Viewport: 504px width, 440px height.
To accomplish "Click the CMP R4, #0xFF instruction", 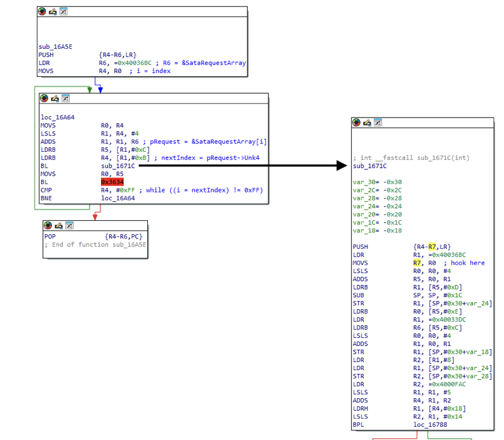I will click(x=88, y=190).
